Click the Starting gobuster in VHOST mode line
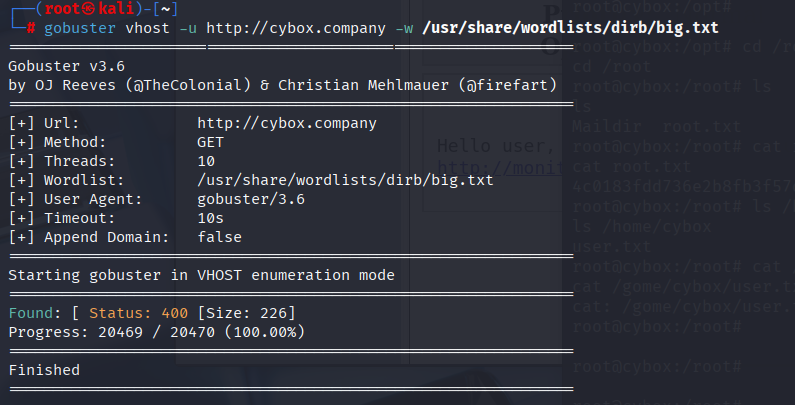Screen dimensions: 795x405 pyautogui.click(x=201, y=275)
